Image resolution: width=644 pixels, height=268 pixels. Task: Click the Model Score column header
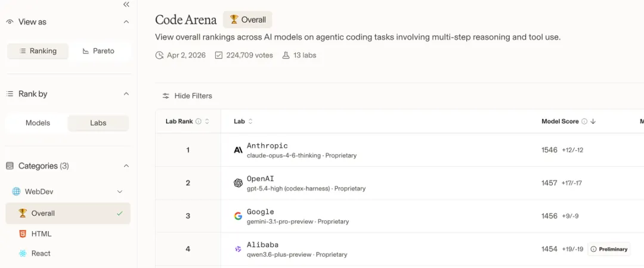(x=560, y=121)
